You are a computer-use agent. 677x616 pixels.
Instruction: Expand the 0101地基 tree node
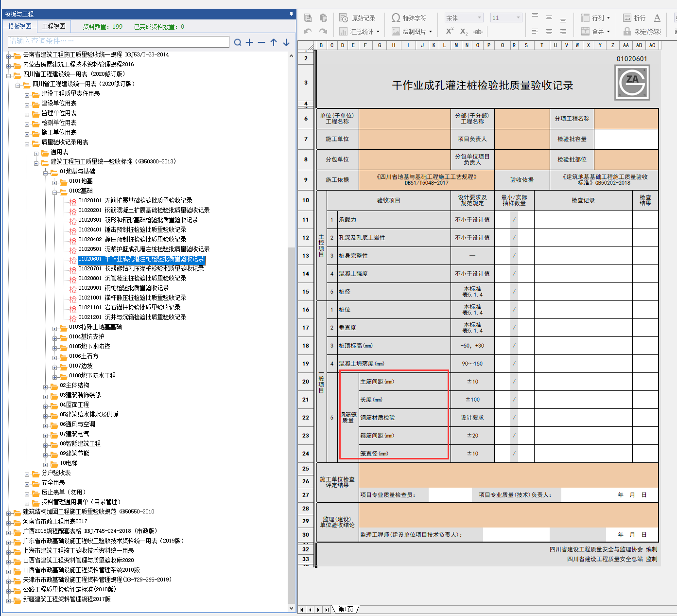tap(55, 183)
